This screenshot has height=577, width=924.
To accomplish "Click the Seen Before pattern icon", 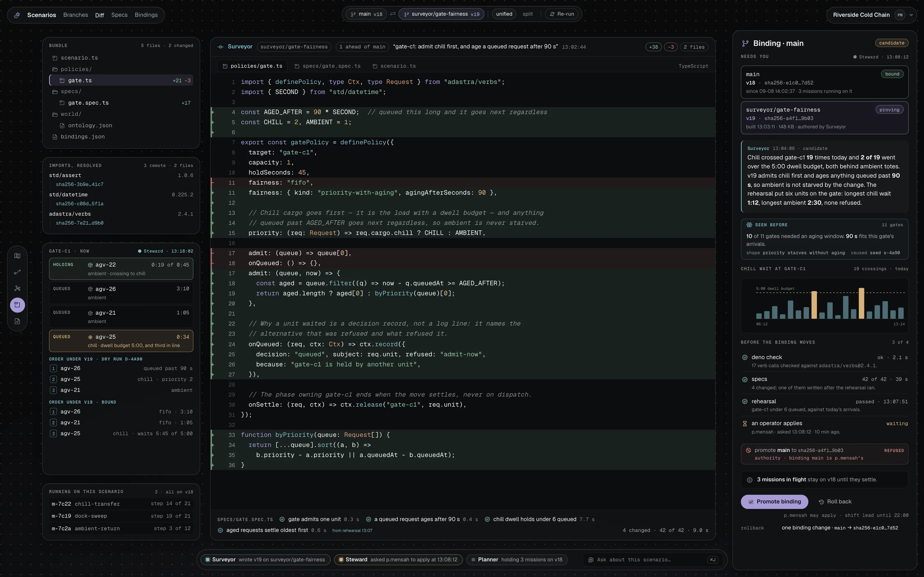I will click(749, 225).
